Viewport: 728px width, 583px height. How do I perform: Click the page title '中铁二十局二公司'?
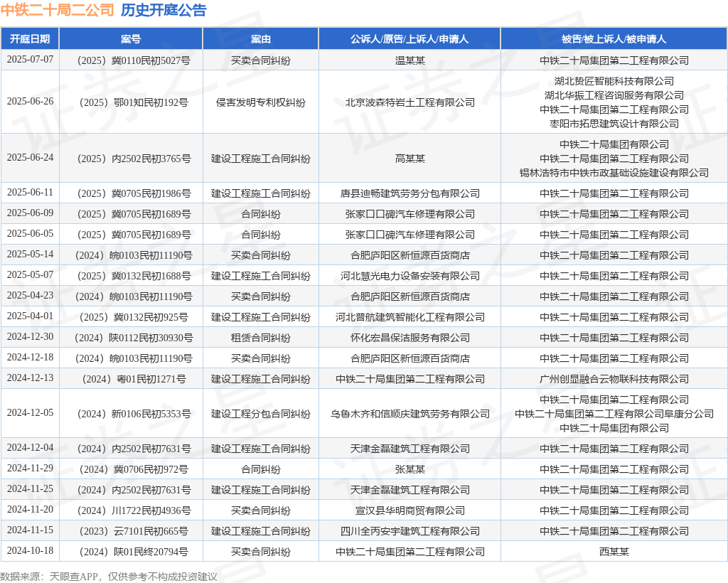[57, 10]
